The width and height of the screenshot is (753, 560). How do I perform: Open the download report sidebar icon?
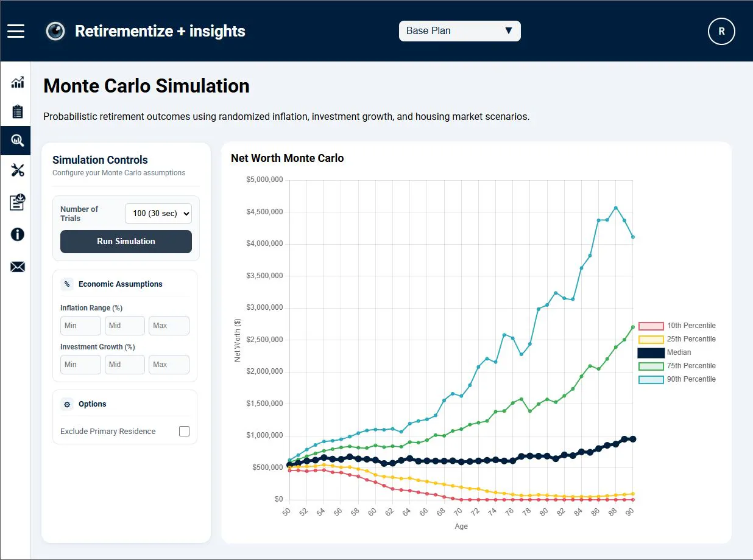click(18, 202)
